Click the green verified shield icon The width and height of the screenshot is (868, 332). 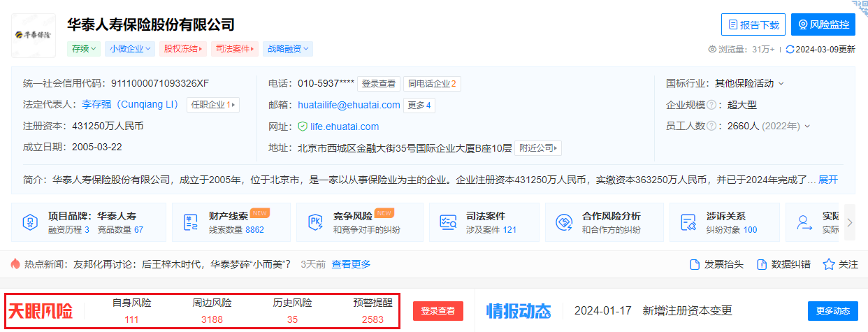pos(303,127)
